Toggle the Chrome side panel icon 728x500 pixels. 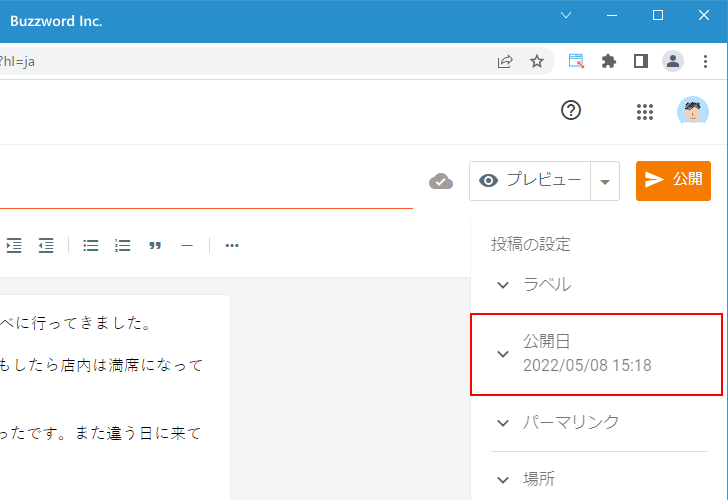click(x=641, y=61)
